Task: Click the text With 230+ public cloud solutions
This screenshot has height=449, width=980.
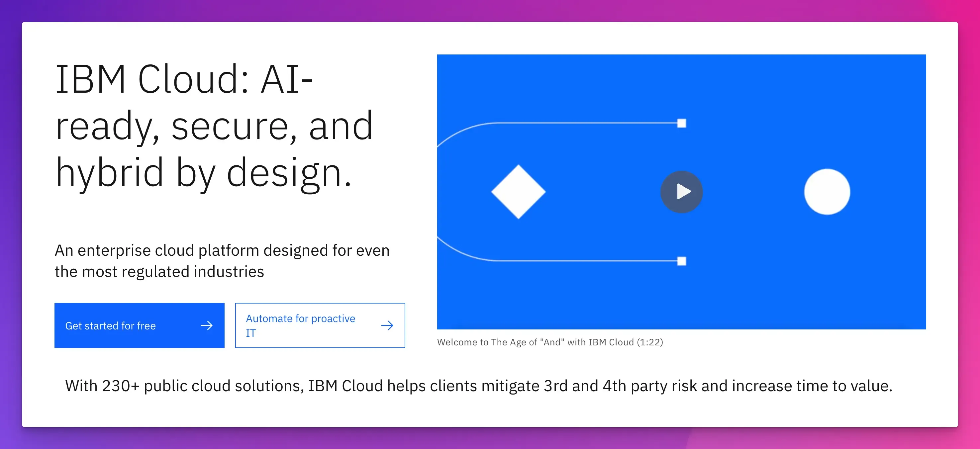Action: click(x=479, y=386)
